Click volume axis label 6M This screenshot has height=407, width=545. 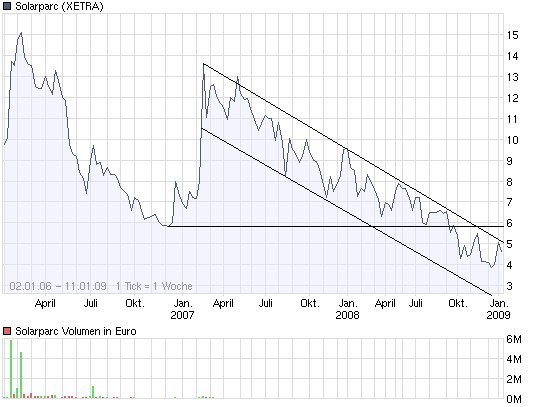point(514,339)
